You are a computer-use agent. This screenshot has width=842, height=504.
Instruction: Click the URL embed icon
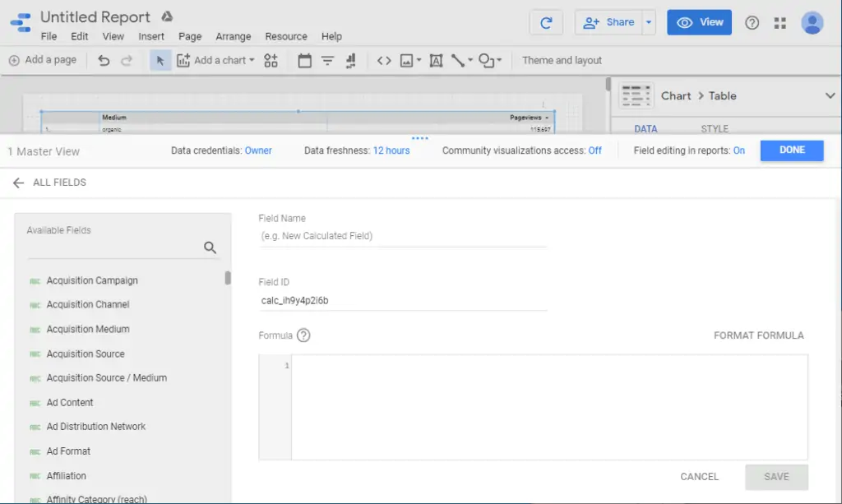[x=383, y=60]
